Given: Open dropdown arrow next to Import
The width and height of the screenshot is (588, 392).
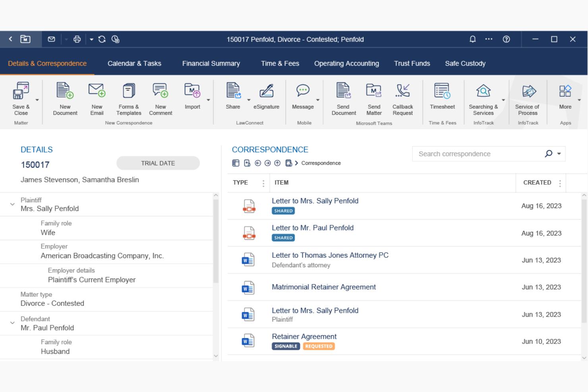Looking at the screenshot, I should tap(208, 100).
